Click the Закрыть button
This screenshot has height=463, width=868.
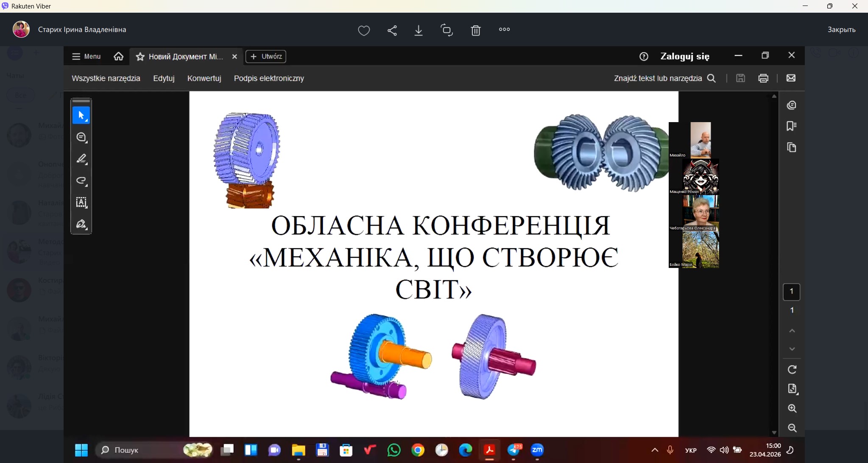pyautogui.click(x=841, y=30)
